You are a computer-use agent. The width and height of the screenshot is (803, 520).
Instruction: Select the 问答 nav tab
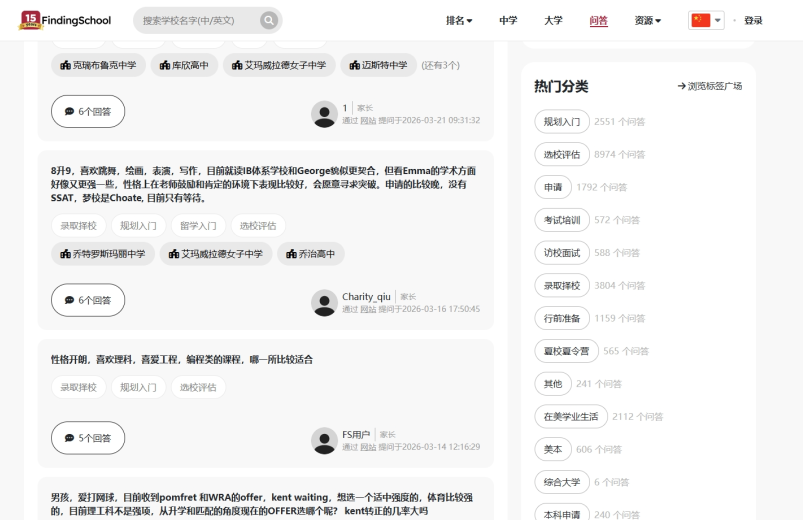(x=598, y=20)
